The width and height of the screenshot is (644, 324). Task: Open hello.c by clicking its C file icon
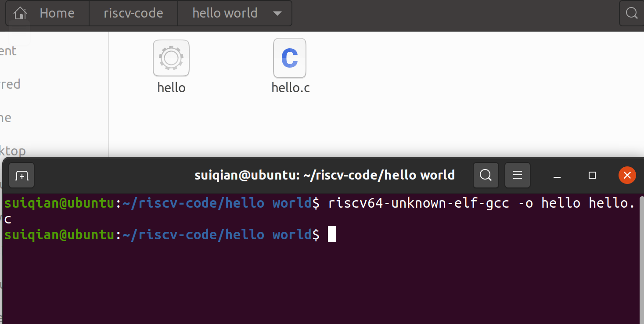(x=289, y=58)
